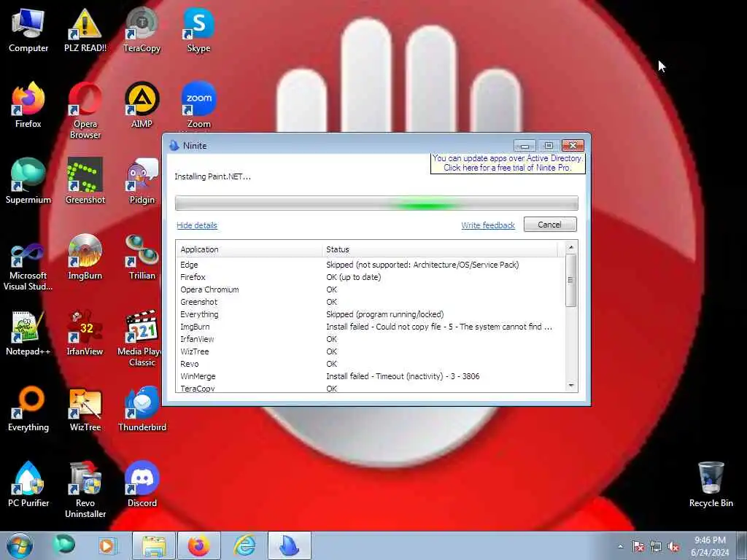Sort by the Application column header
This screenshot has height=560, width=747.
249,249
